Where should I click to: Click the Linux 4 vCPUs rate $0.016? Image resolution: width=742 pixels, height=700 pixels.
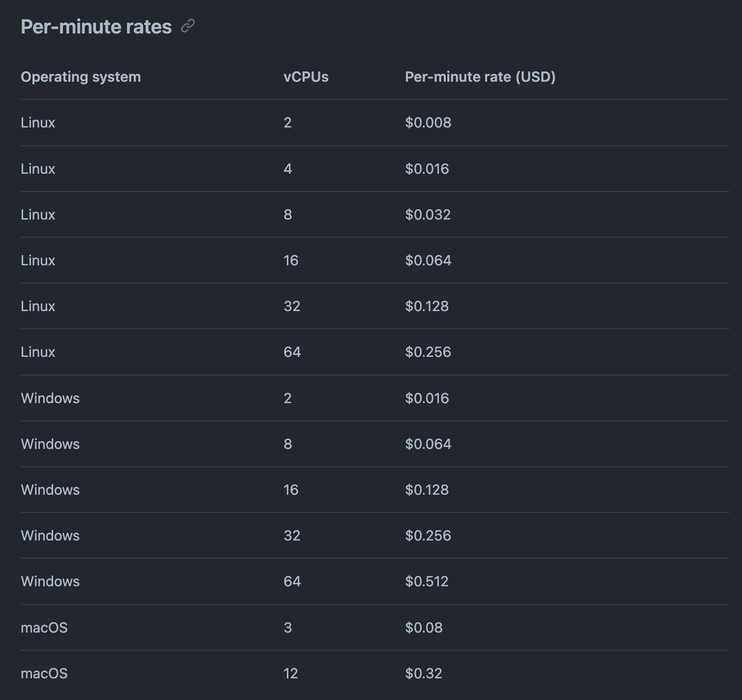pos(427,169)
